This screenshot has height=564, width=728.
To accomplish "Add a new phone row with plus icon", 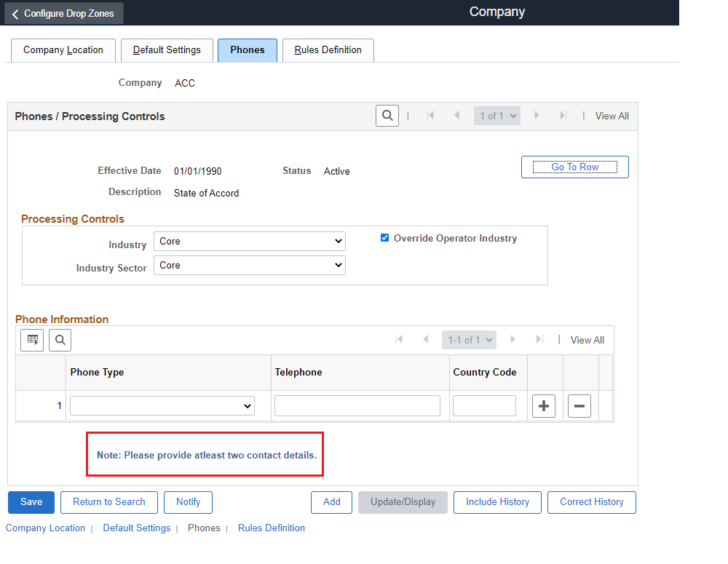I will coord(544,406).
